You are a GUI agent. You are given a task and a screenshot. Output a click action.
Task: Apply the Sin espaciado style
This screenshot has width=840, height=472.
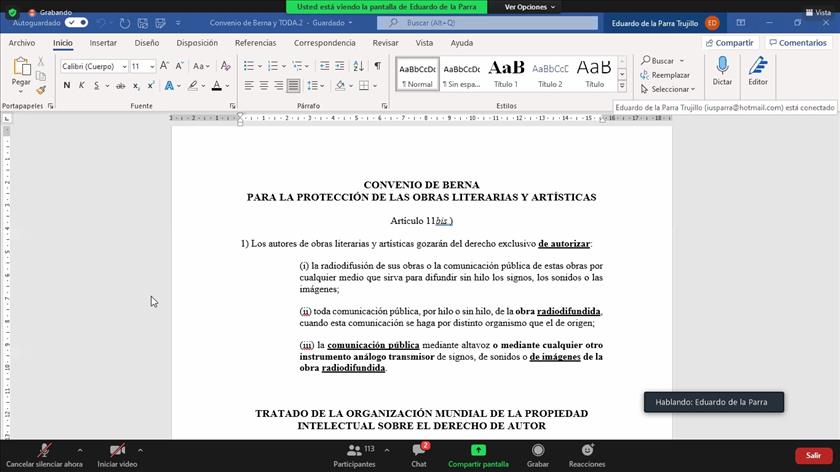tap(462, 74)
